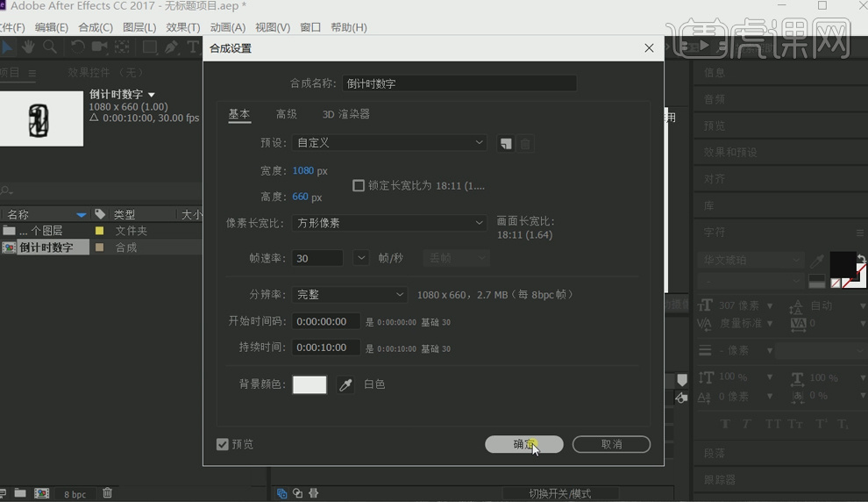Click the 持续时间 duration field 0:00:10:00
Image resolution: width=868 pixels, height=502 pixels.
(x=325, y=348)
